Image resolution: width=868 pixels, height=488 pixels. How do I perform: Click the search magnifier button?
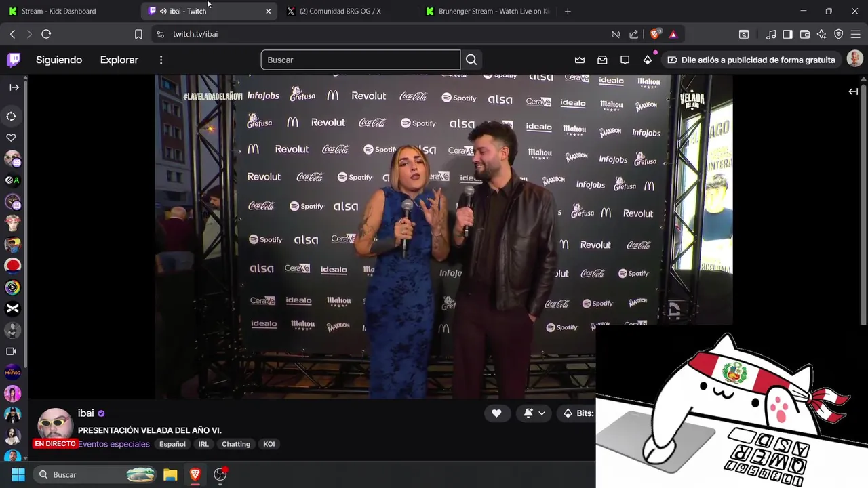click(x=471, y=60)
